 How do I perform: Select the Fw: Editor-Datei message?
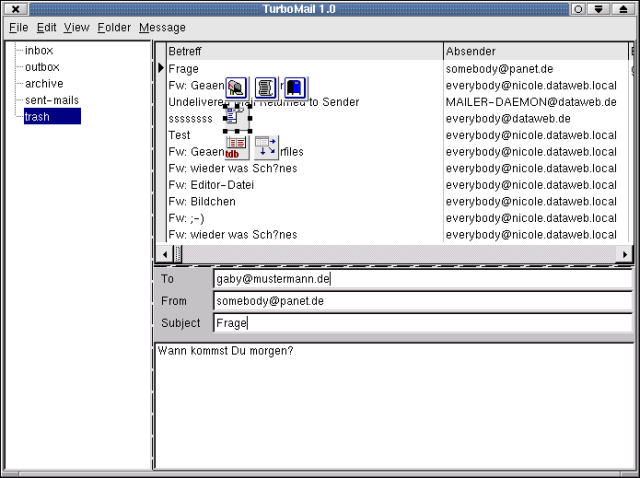click(305, 185)
